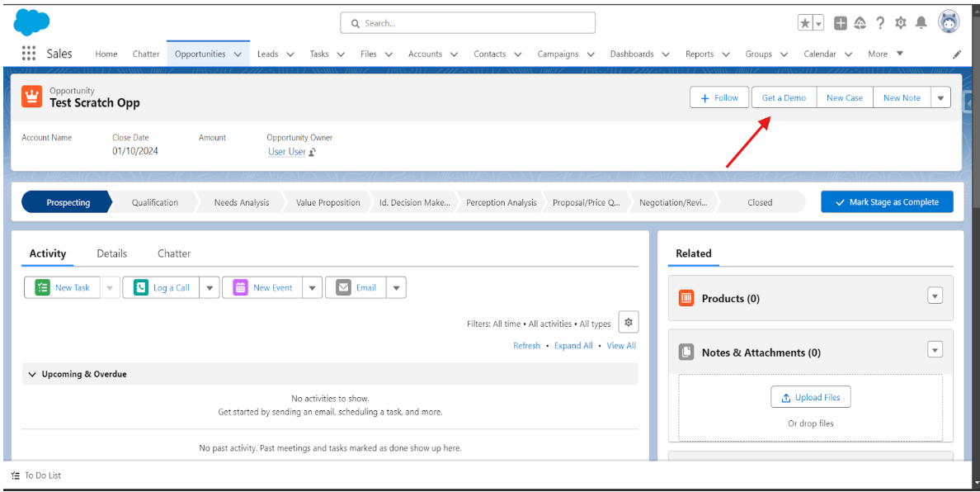Open the Log a Call dropdown arrow
This screenshot has width=980, height=492.
[x=209, y=288]
